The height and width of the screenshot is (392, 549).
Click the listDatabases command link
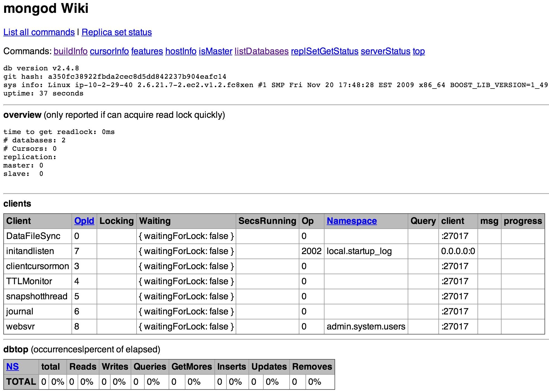point(261,51)
